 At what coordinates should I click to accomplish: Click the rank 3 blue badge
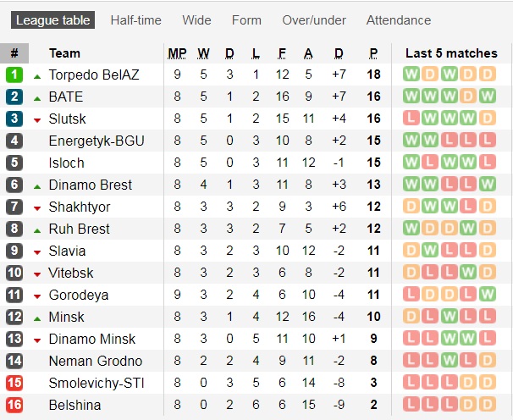click(x=14, y=119)
